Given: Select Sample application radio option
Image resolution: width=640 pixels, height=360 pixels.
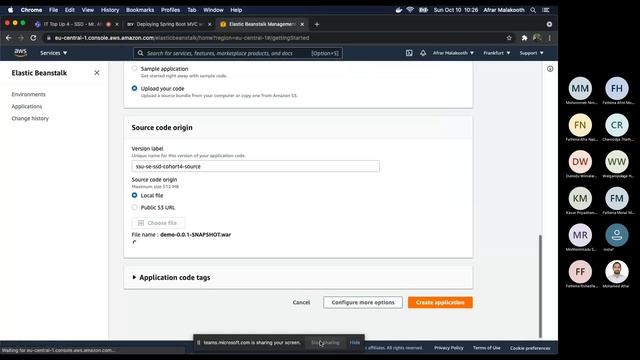Looking at the screenshot, I should coord(134,69).
